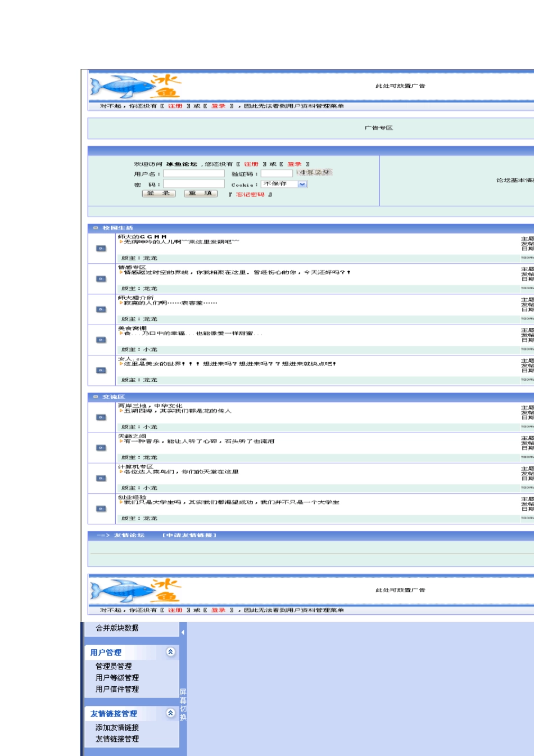Click the folder icon beside 师大婚介所
The width and height of the screenshot is (534, 756).
[101, 309]
